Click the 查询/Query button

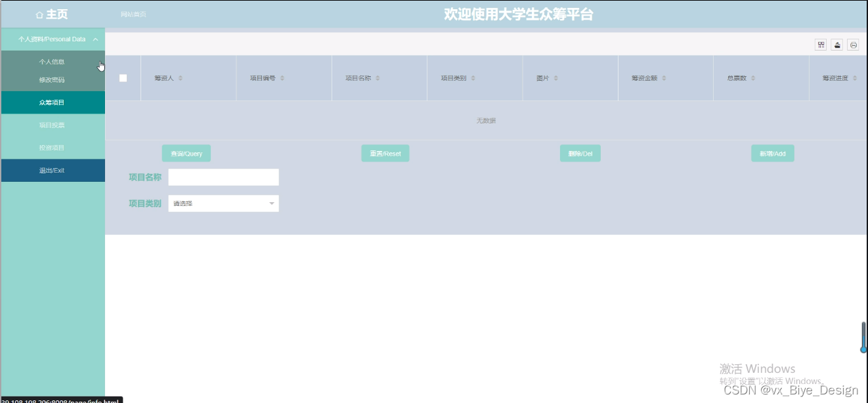coord(186,154)
